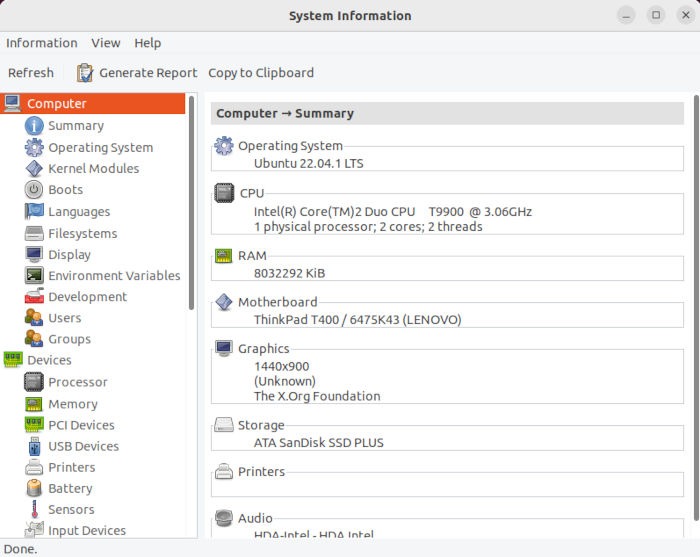
Task: Select Kernel Modules in the sidebar
Action: point(93,169)
